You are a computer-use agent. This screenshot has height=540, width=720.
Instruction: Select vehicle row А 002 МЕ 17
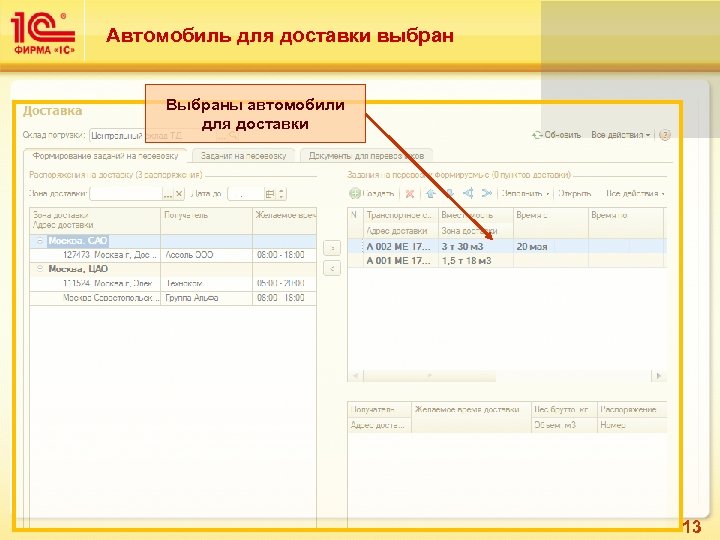click(507, 247)
